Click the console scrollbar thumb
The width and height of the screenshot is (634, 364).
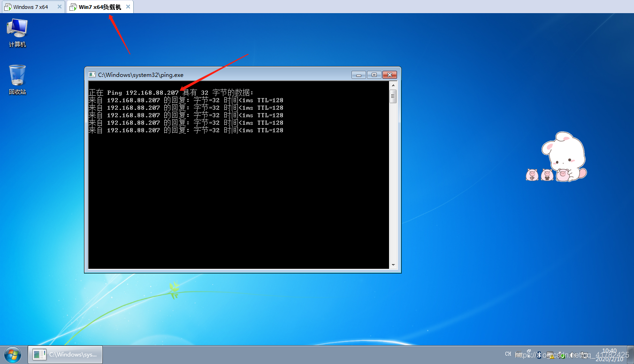pos(393,96)
